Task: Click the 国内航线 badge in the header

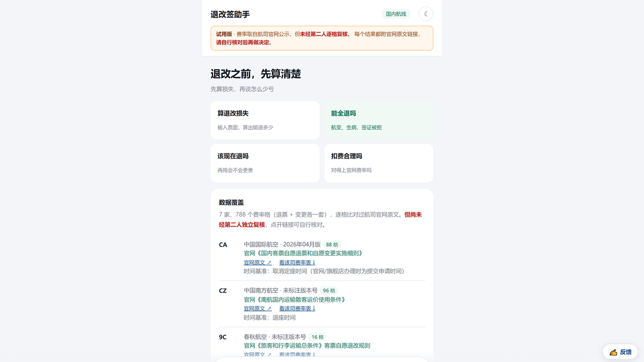Action: point(396,14)
